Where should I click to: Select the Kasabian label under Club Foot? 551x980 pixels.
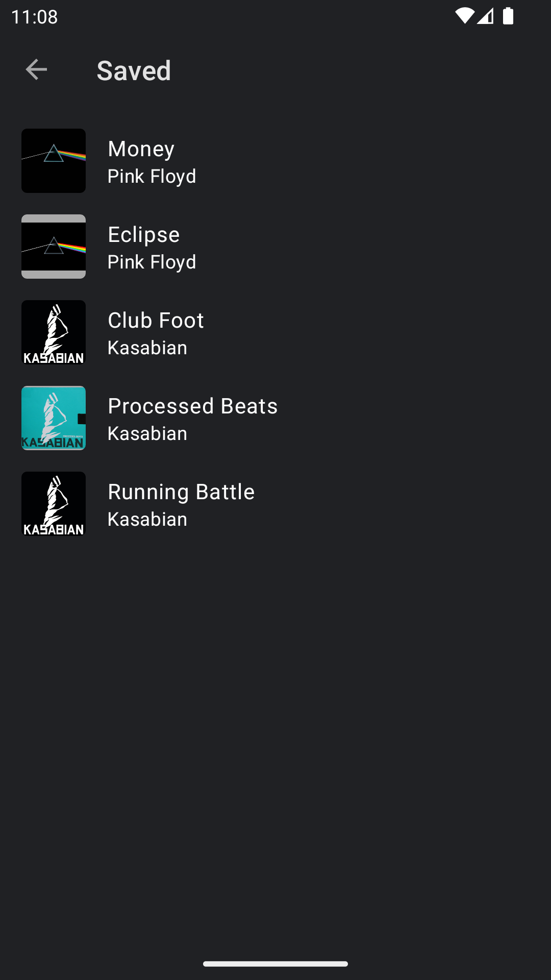147,348
